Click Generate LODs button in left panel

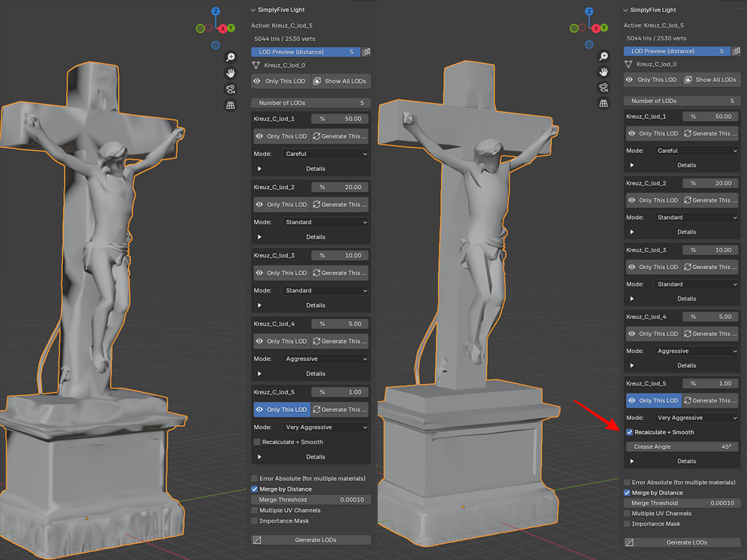(311, 540)
